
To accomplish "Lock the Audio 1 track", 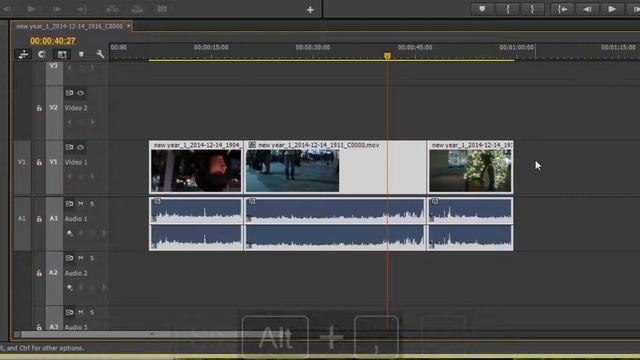I will [x=39, y=219].
